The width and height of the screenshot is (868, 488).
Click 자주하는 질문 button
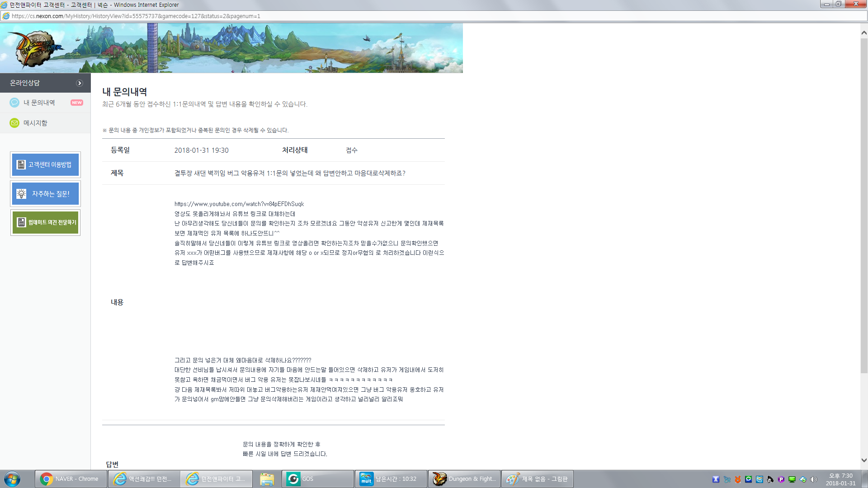point(51,194)
